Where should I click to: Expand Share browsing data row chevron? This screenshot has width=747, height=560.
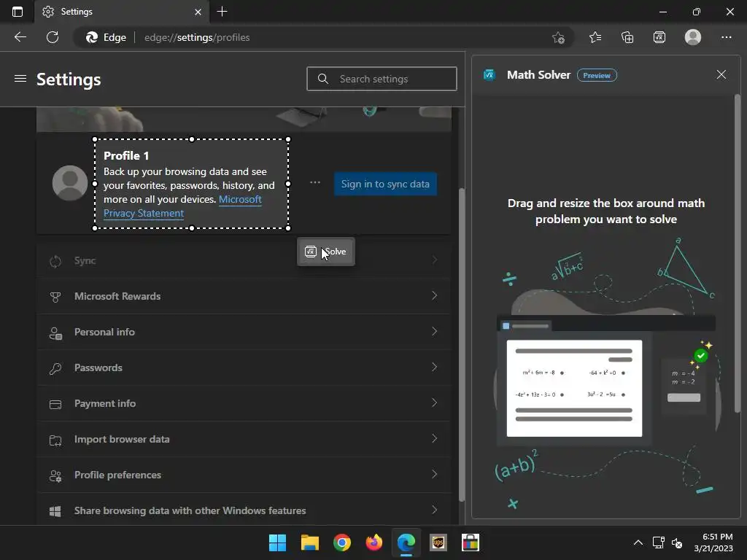coord(435,510)
